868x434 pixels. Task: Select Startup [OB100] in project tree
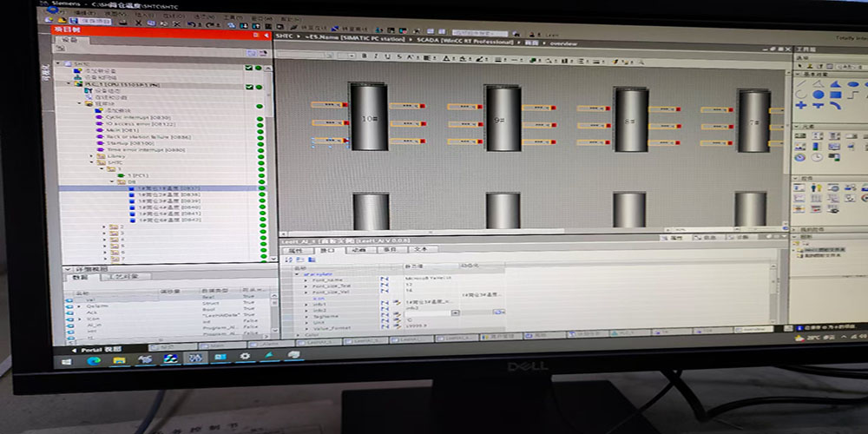[x=123, y=143]
